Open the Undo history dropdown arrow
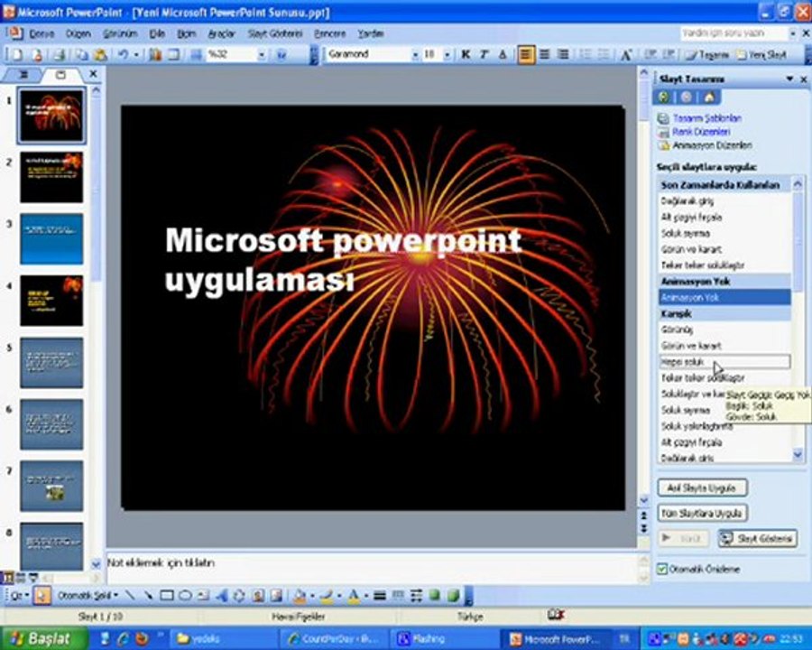Image resolution: width=812 pixels, height=650 pixels. (136, 55)
